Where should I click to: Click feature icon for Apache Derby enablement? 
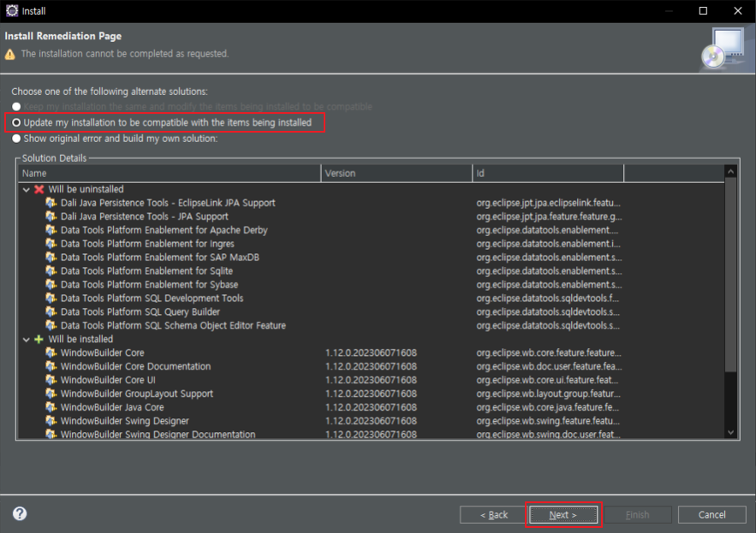click(x=51, y=230)
